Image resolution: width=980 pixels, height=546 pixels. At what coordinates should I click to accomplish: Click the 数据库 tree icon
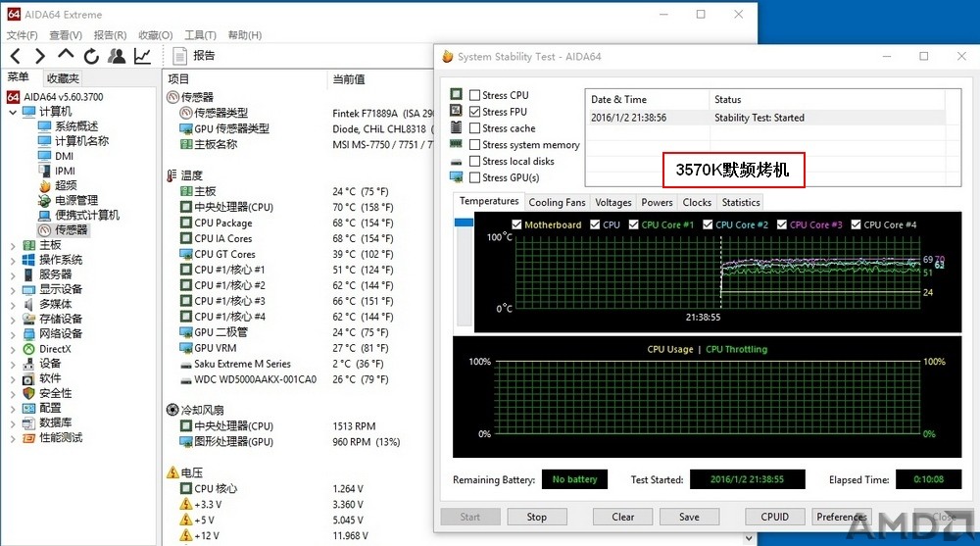28,422
